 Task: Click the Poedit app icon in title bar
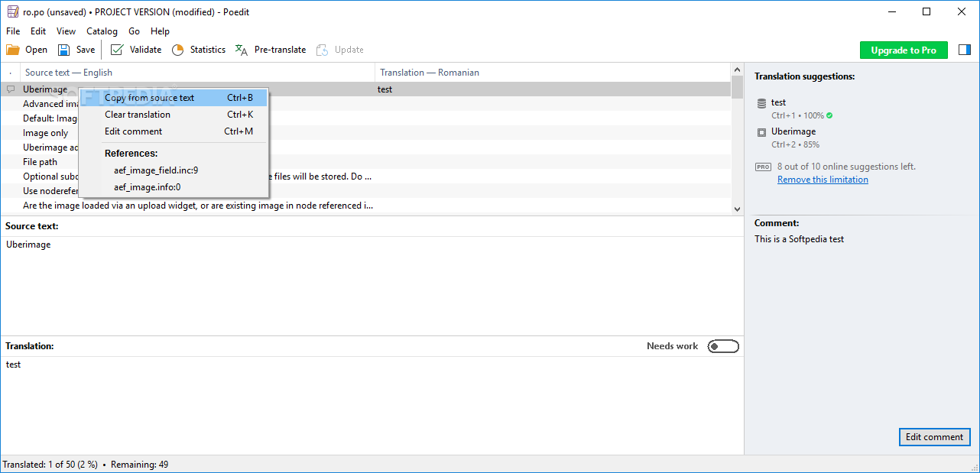coord(12,11)
